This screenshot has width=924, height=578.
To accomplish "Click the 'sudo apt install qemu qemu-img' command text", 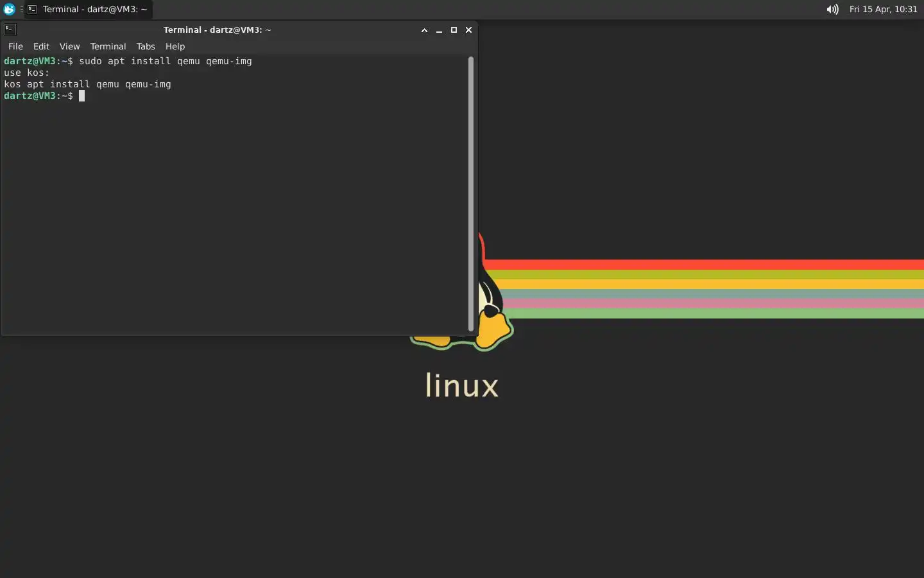I will (x=166, y=61).
